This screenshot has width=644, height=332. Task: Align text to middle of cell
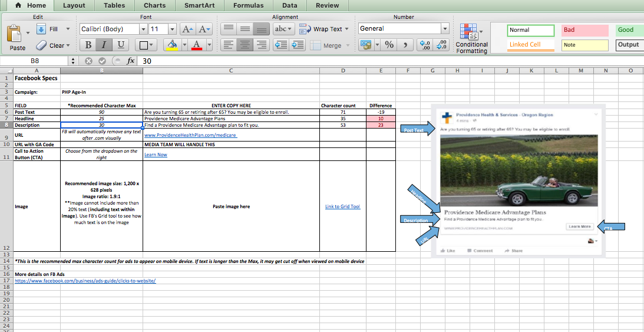245,29
